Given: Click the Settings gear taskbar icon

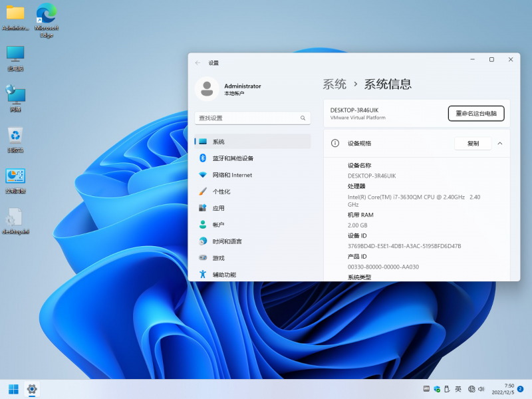Looking at the screenshot, I should (32, 389).
